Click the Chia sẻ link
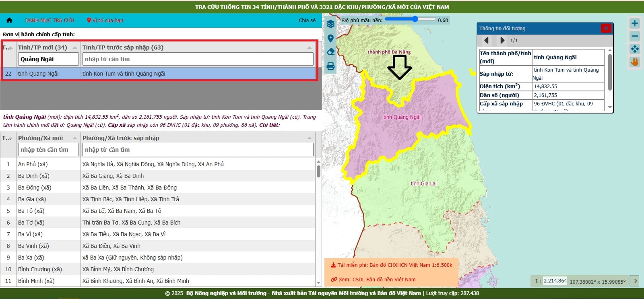The height and width of the screenshot is (299, 644). (x=307, y=20)
